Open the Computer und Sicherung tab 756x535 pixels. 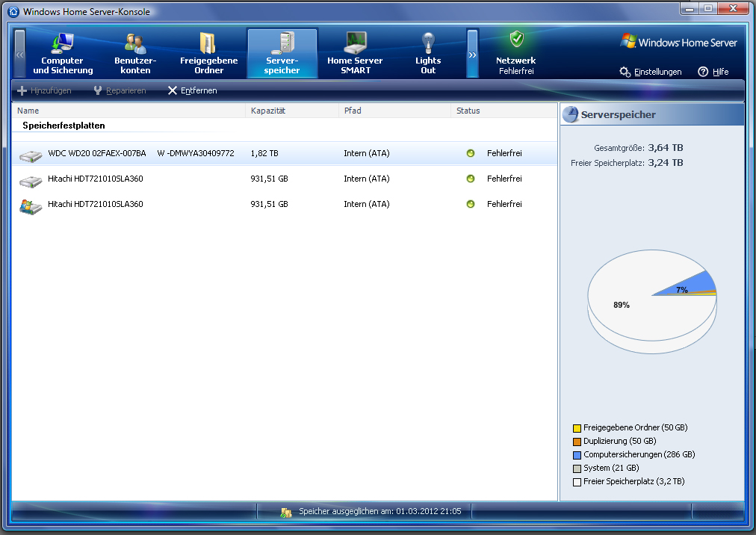point(63,53)
